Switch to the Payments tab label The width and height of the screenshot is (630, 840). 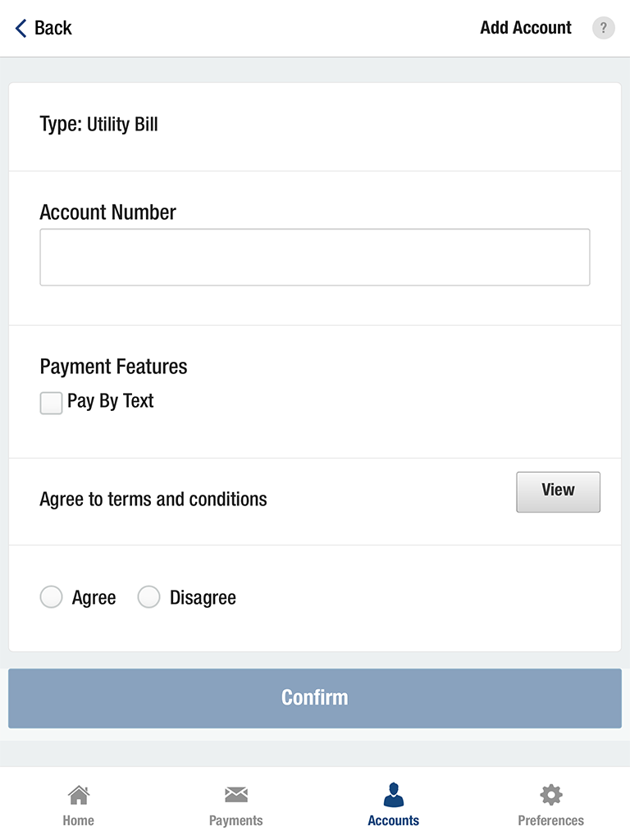pyautogui.click(x=236, y=820)
